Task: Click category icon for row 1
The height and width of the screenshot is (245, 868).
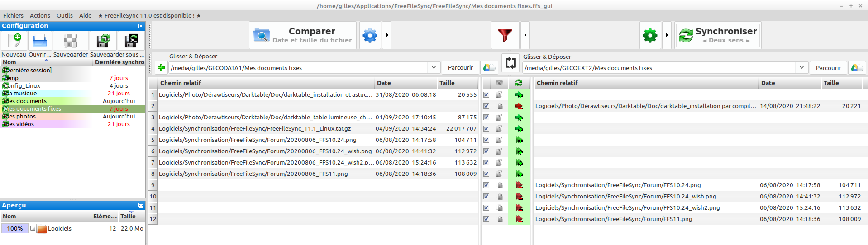Action: pos(499,95)
